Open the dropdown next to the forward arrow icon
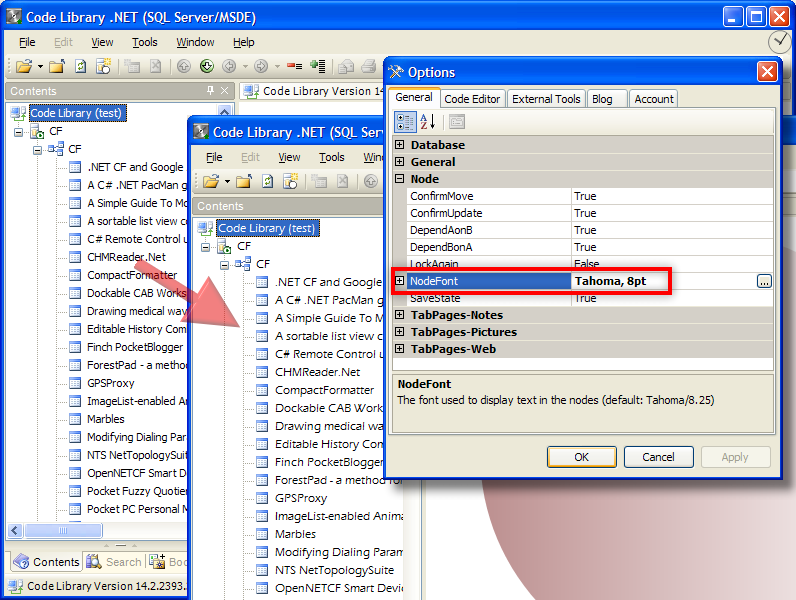Image resolution: width=796 pixels, height=600 pixels. (277, 66)
